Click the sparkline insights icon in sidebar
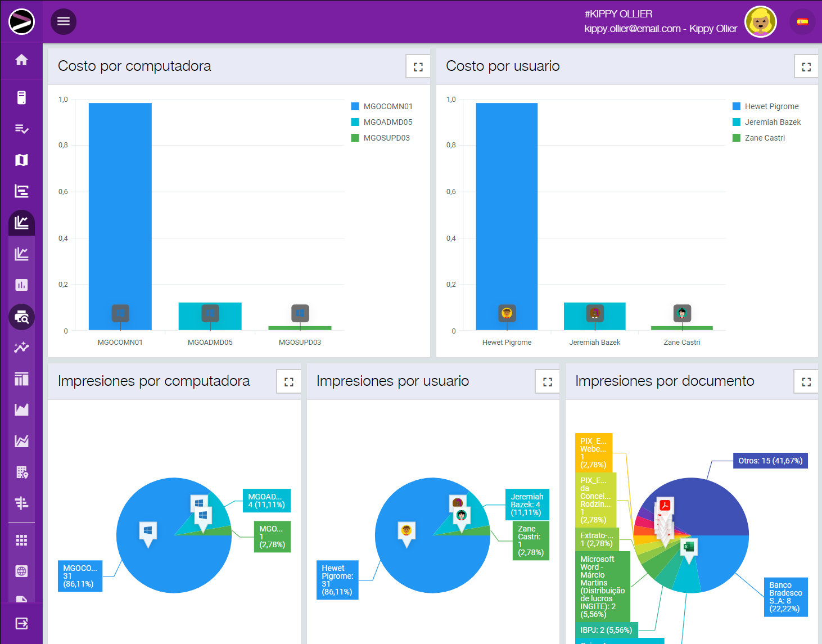The height and width of the screenshot is (644, 822). [21, 348]
